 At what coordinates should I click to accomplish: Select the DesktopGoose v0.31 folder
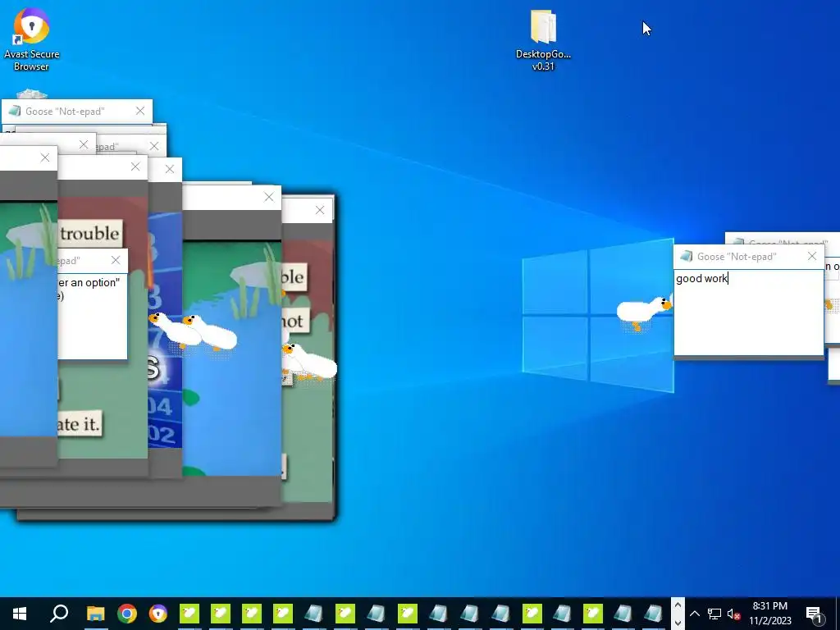(x=543, y=40)
